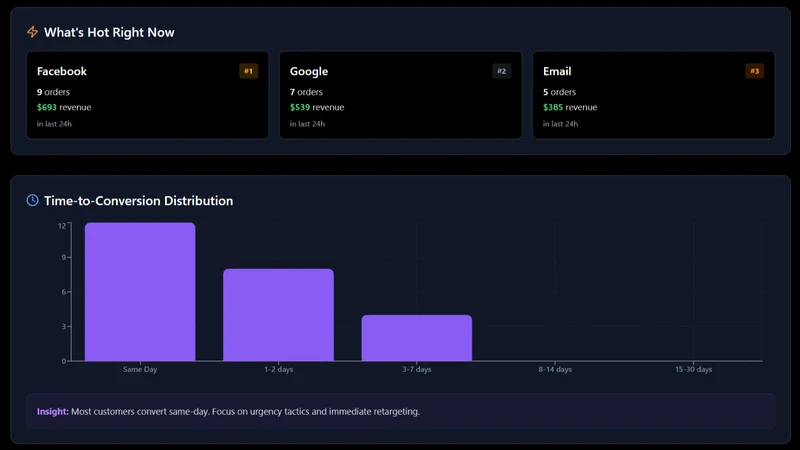Select the 3-7 days purple bar
The image size is (800, 450).
tap(417, 338)
